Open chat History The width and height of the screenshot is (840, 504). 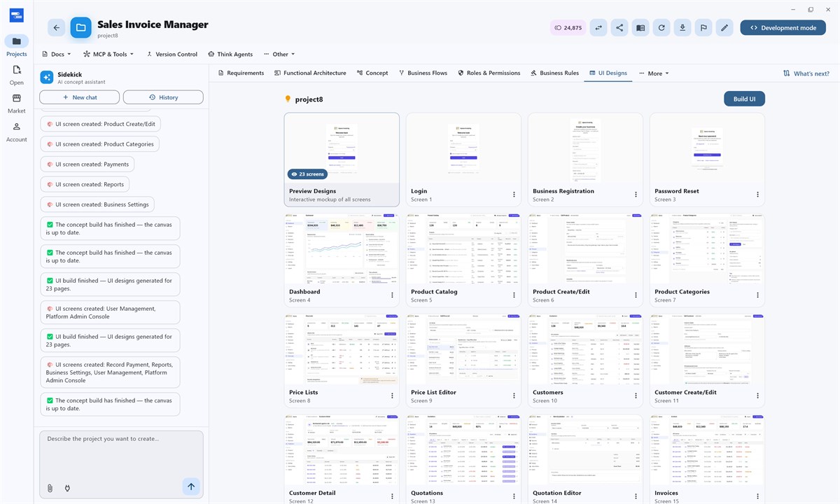click(x=163, y=97)
